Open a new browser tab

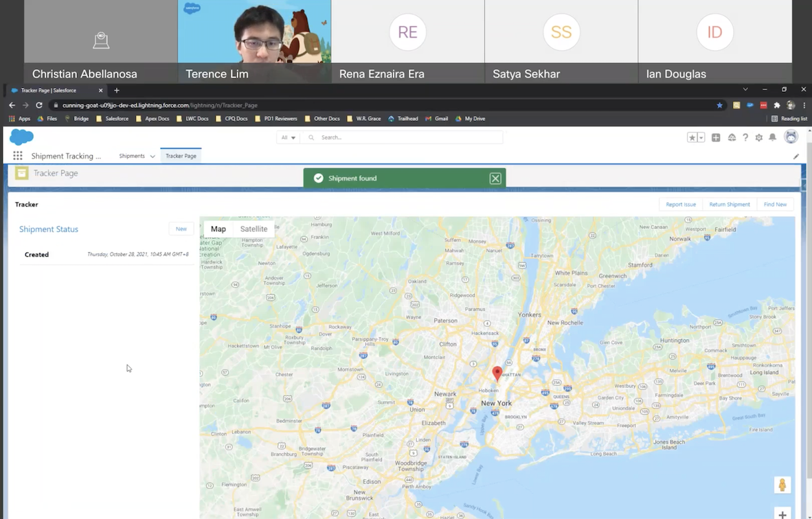[x=117, y=90]
